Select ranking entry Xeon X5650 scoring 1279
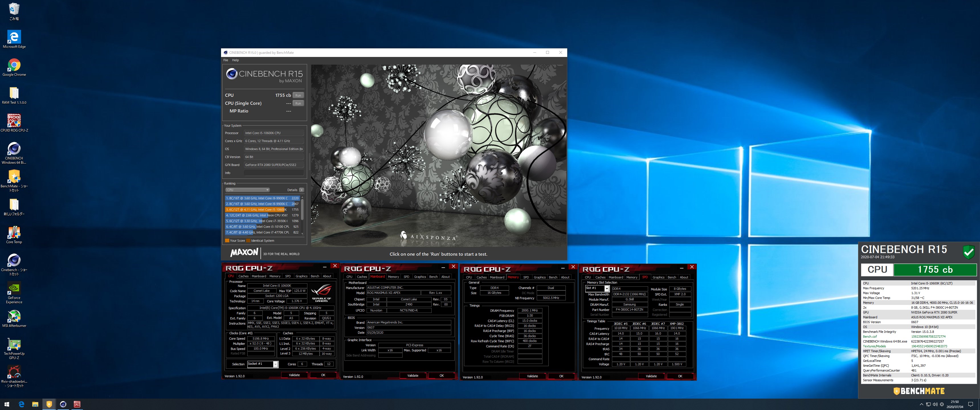This screenshot has width=980, height=410. click(262, 215)
